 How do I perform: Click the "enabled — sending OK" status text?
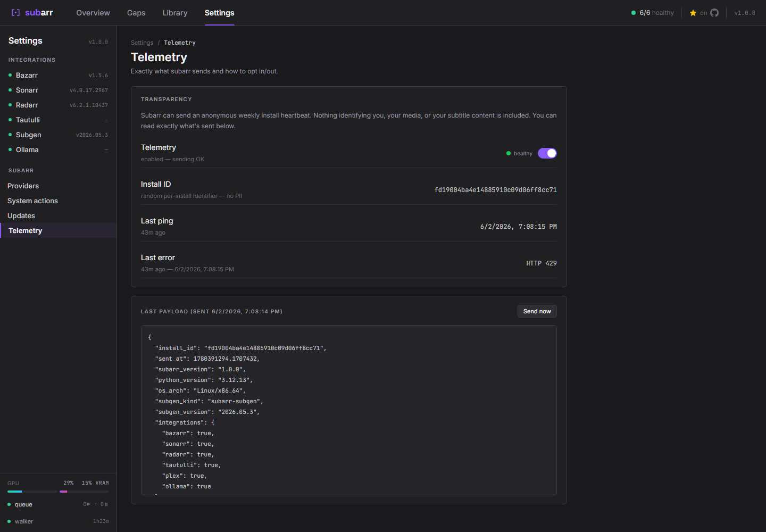tap(172, 159)
